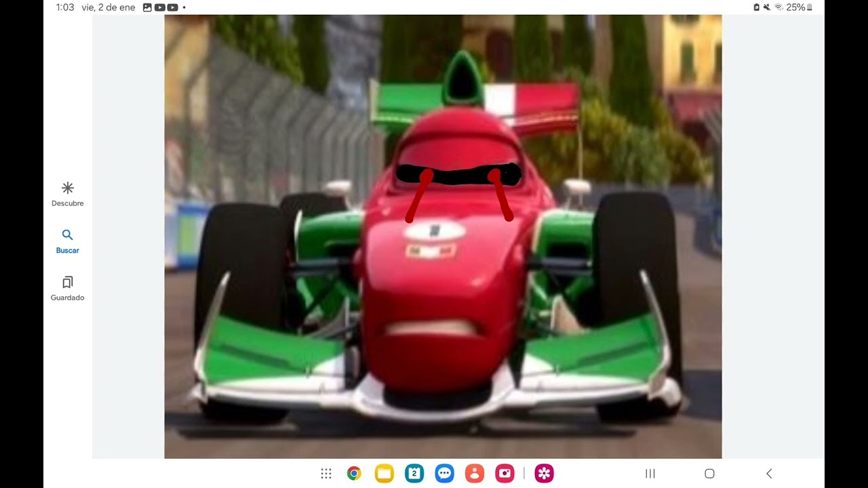Tap the image notification icon in status bar
Viewport: 868px width, 488px height.
click(x=147, y=7)
